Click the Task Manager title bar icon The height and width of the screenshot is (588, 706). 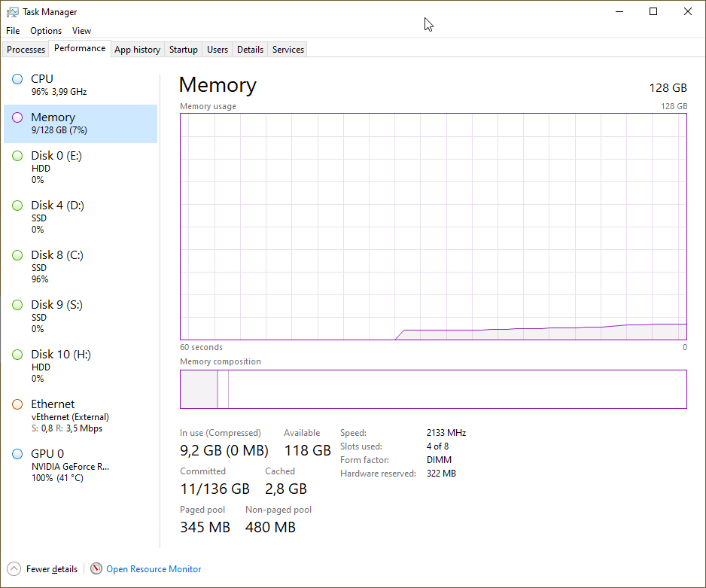[13, 12]
